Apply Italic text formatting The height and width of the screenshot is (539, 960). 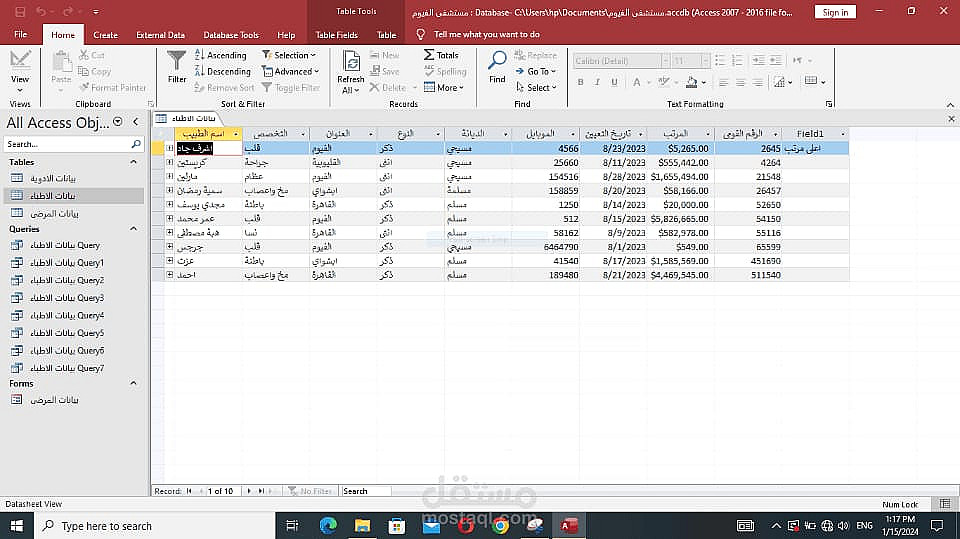pos(597,82)
